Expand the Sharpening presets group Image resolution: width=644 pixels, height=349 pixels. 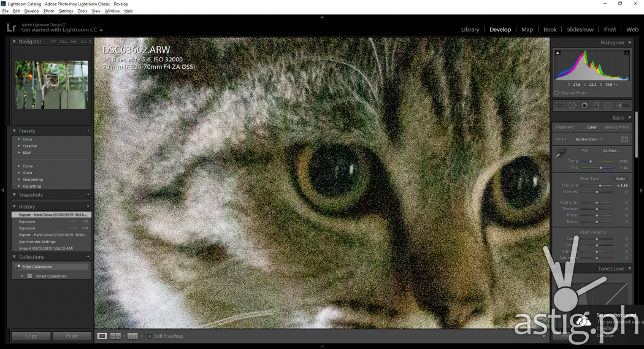tap(19, 180)
